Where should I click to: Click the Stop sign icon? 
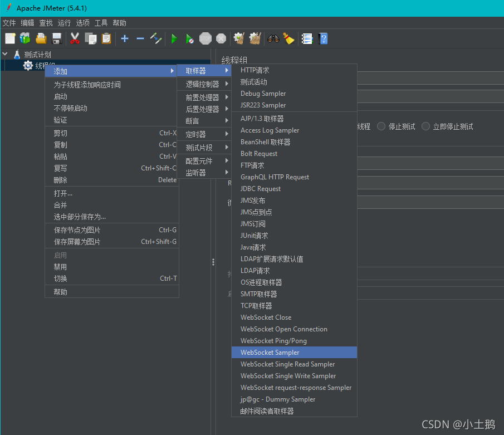205,38
